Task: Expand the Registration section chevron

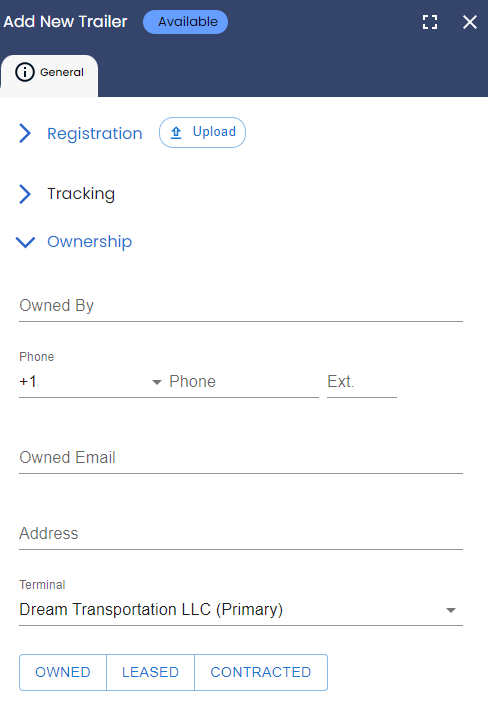Action: (x=25, y=133)
